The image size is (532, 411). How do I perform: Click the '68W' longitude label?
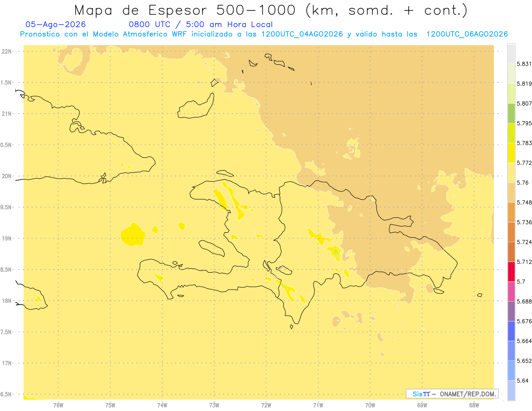(474, 406)
